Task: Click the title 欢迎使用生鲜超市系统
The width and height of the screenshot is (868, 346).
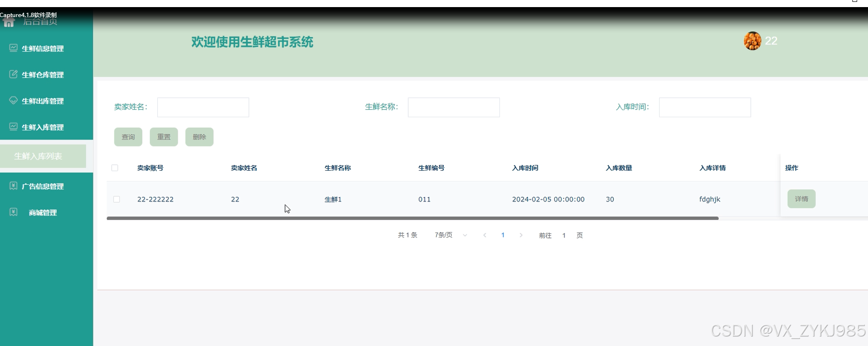Action: click(252, 42)
